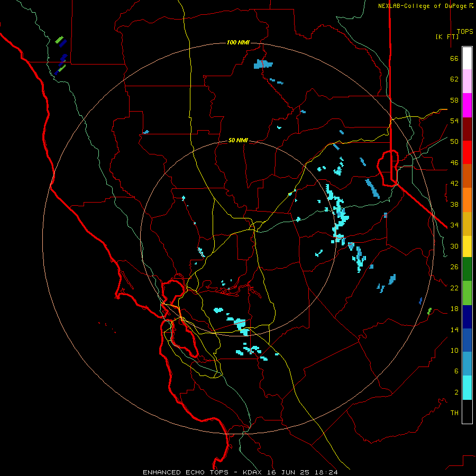Click the dark orange legend swatch

[467, 176]
